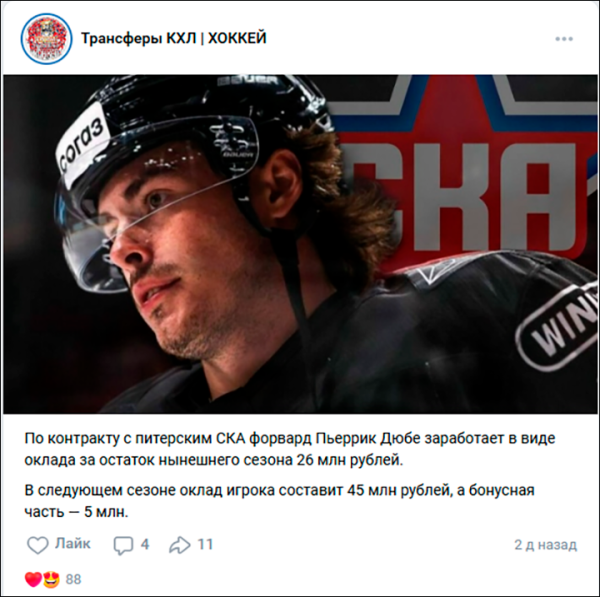
Task: Click the Лайк label
Action: pyautogui.click(x=73, y=543)
